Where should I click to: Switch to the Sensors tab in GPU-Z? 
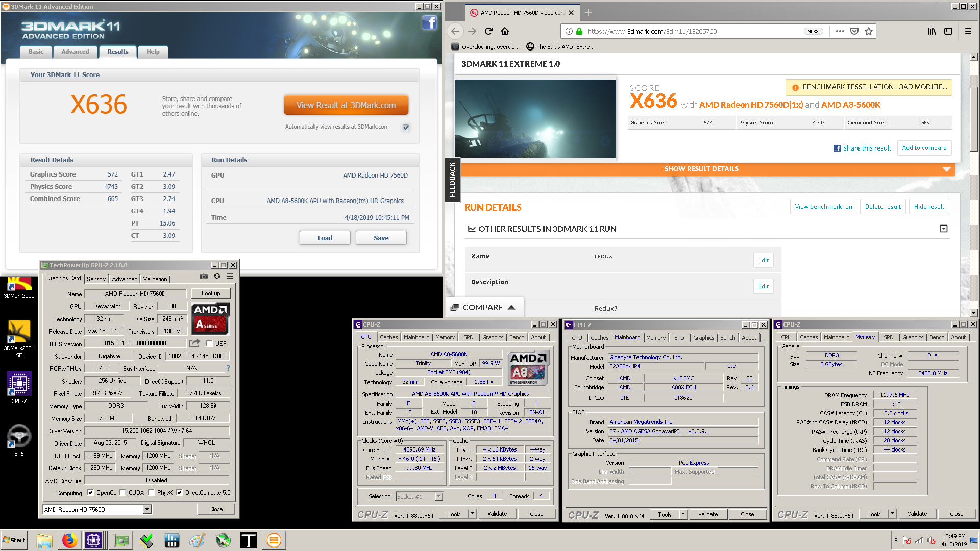pyautogui.click(x=96, y=279)
